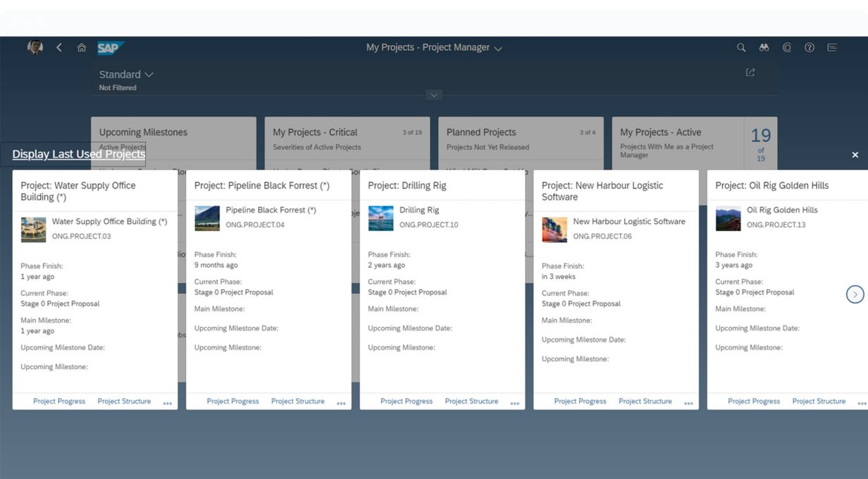Open Project Progress for Water Supply Office Building

point(59,401)
